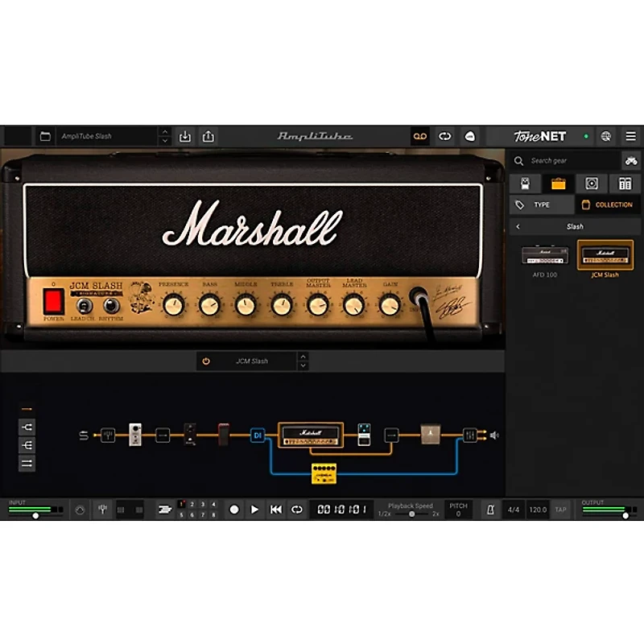Select the red wah pedal in chain
This screenshot has height=644, width=644.
click(224, 434)
